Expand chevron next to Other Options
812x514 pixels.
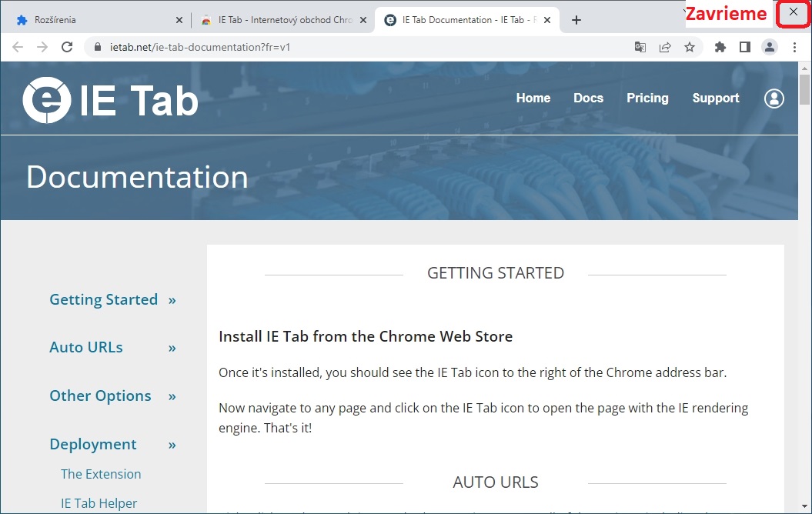(x=172, y=396)
